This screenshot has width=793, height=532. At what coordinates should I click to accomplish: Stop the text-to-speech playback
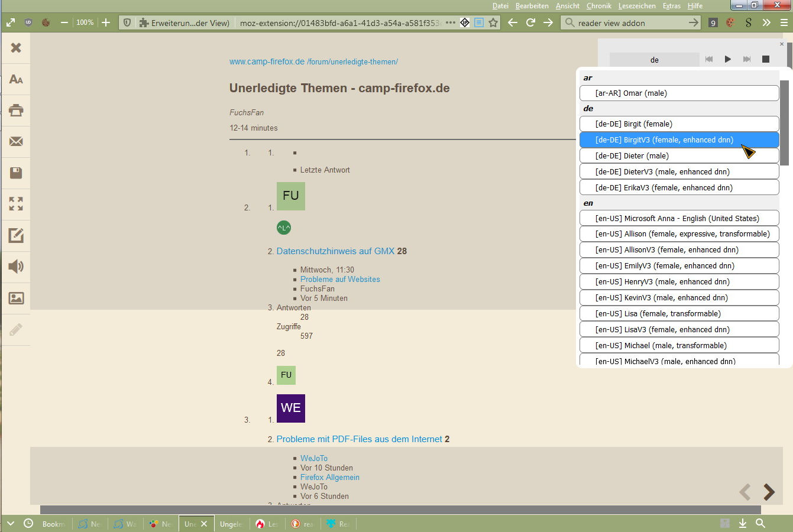click(766, 59)
